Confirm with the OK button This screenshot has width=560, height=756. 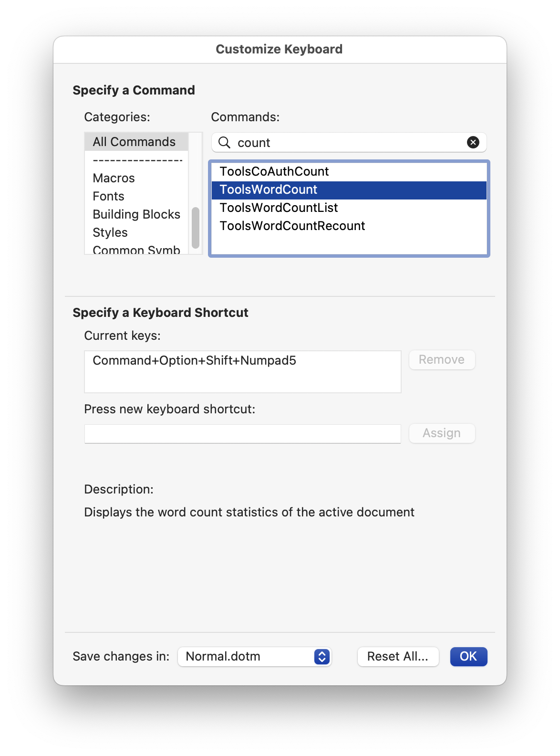tap(468, 657)
